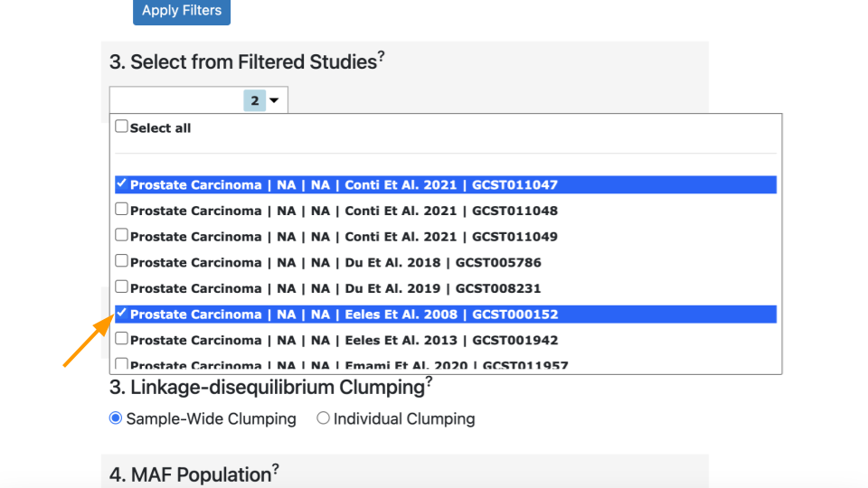Open the studies dropdown caret arrow
The width and height of the screenshot is (868, 488).
(x=274, y=100)
